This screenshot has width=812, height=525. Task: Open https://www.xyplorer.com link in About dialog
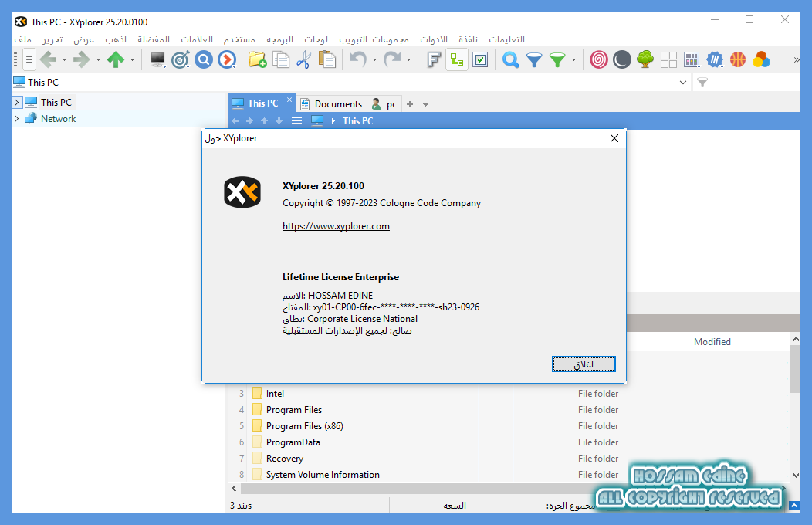tap(336, 226)
